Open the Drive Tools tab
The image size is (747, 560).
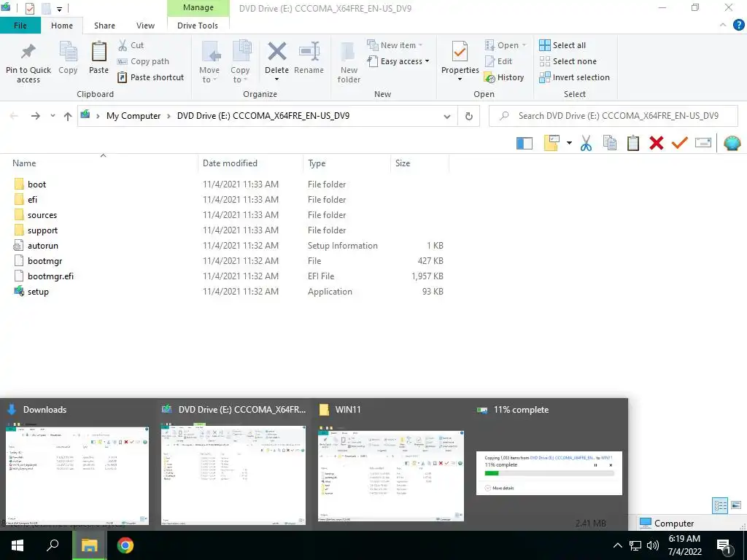(x=198, y=26)
